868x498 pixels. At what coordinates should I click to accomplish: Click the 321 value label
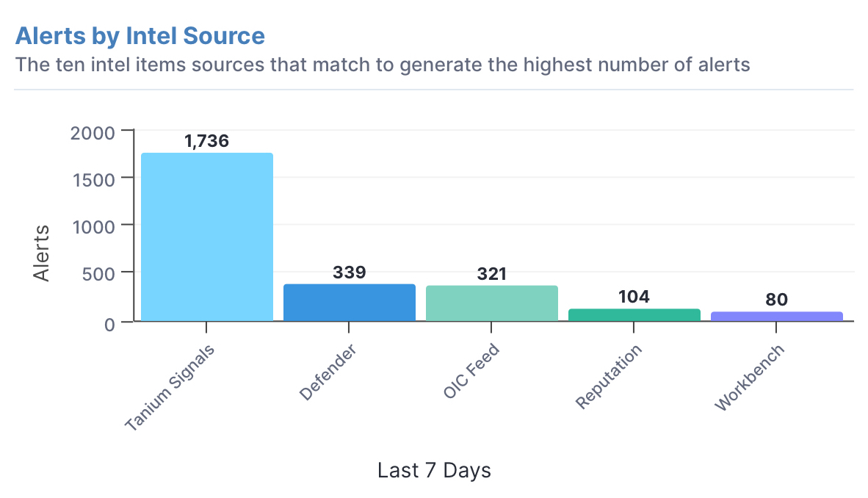pos(491,274)
